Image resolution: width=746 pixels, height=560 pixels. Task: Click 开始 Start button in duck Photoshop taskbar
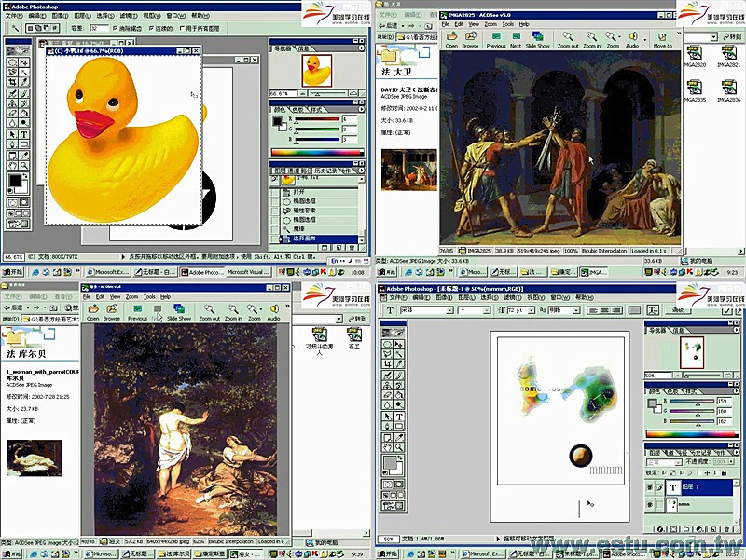coord(13,272)
